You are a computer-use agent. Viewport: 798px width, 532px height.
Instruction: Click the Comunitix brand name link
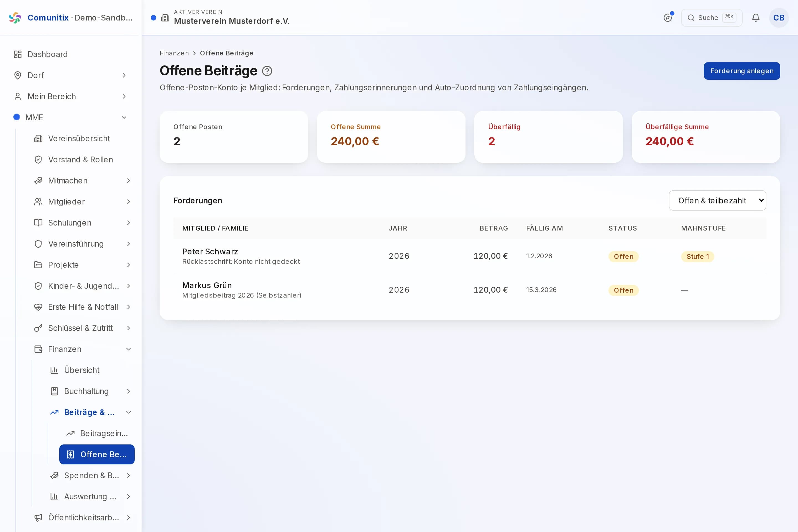[48, 18]
